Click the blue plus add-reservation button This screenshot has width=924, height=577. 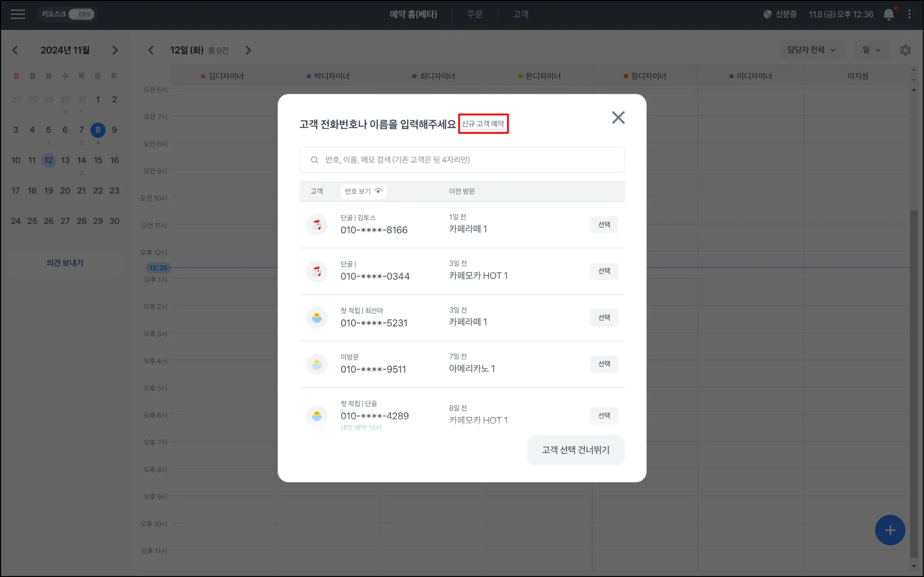(x=890, y=530)
